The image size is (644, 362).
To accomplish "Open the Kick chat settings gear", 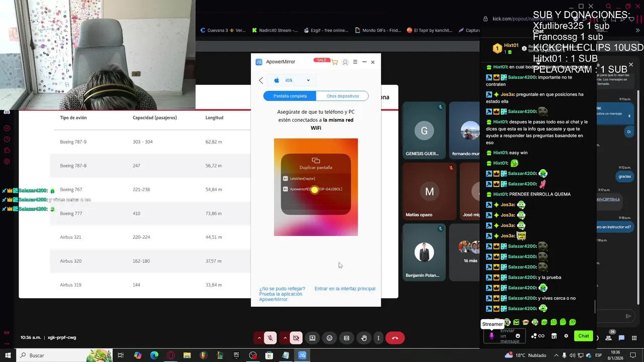I will [566, 336].
